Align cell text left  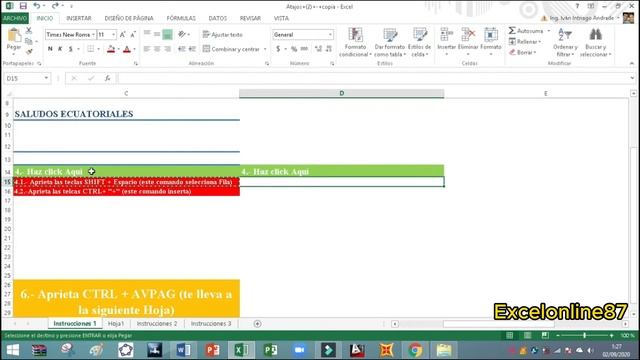click(x=147, y=49)
